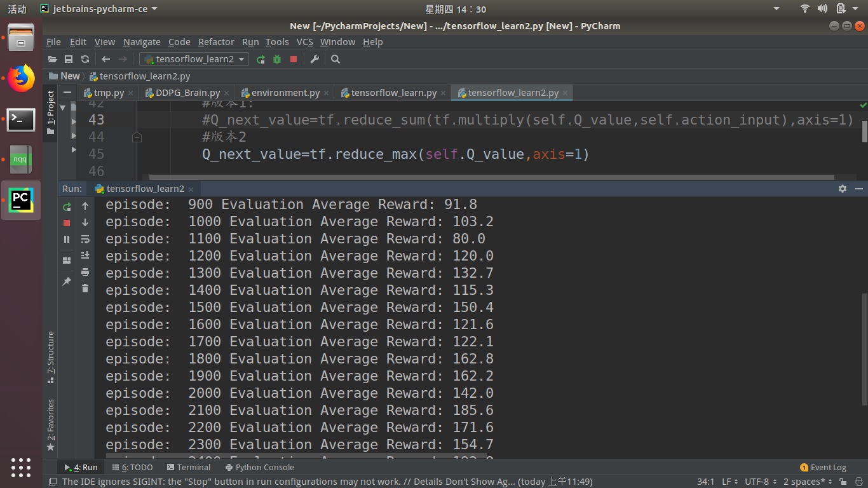This screenshot has width=868, height=488.
Task: Click the Synchronize refresh toolbar icon
Action: coord(85,59)
